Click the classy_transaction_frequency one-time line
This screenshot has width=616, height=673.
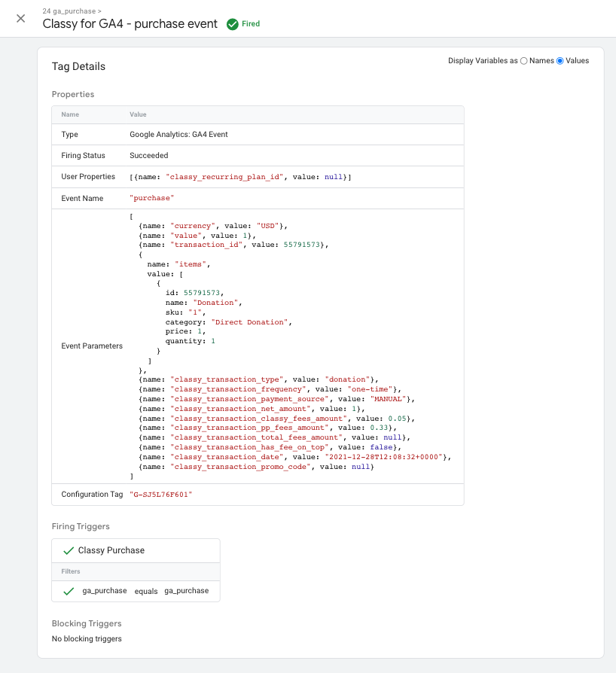click(x=270, y=389)
